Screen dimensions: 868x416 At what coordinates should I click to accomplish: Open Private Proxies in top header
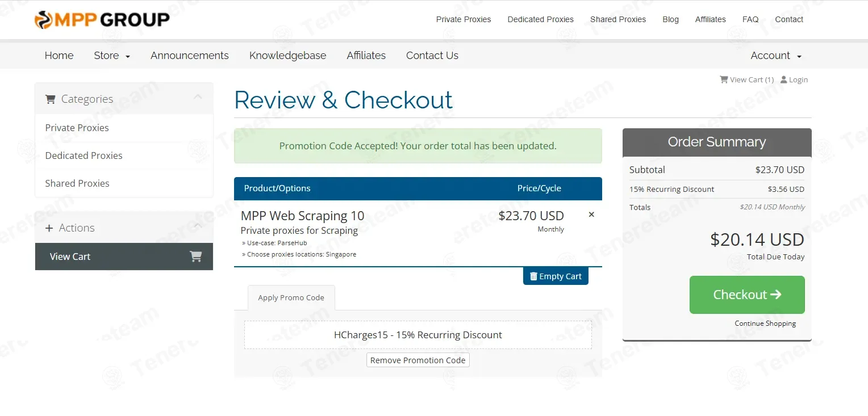tap(464, 19)
